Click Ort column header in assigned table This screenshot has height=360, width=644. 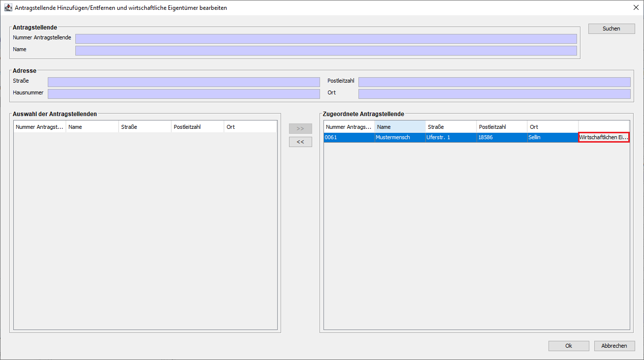tap(552, 127)
